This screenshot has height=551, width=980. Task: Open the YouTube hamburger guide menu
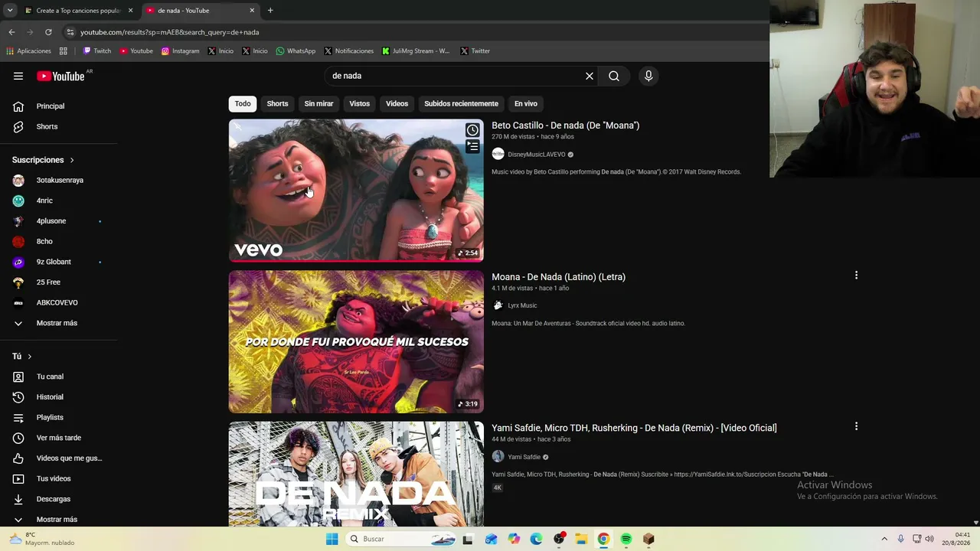pyautogui.click(x=18, y=76)
